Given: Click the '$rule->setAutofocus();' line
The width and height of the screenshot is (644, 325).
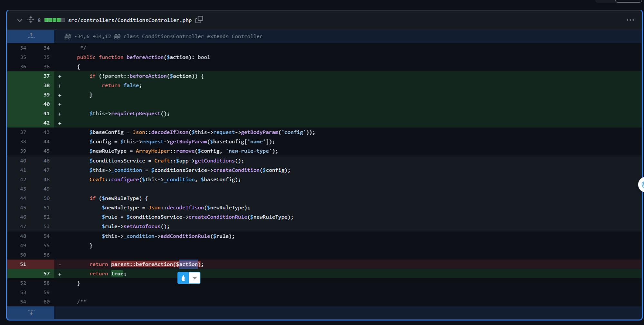Looking at the screenshot, I should [x=136, y=227].
